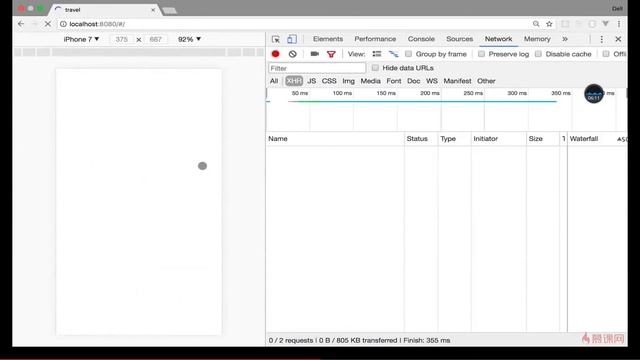640x360 pixels.
Task: Open Chrome main menu
Action: tap(619, 24)
